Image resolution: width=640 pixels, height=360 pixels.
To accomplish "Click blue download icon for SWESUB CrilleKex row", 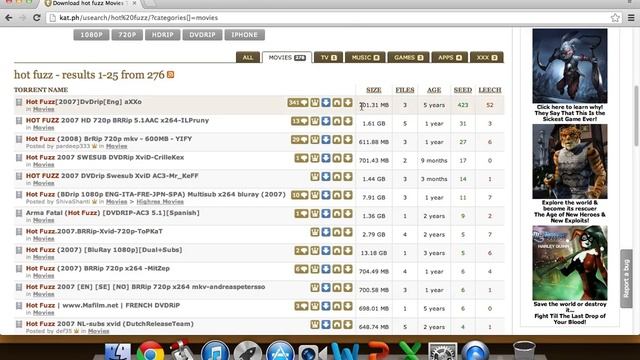I will click(326, 158).
